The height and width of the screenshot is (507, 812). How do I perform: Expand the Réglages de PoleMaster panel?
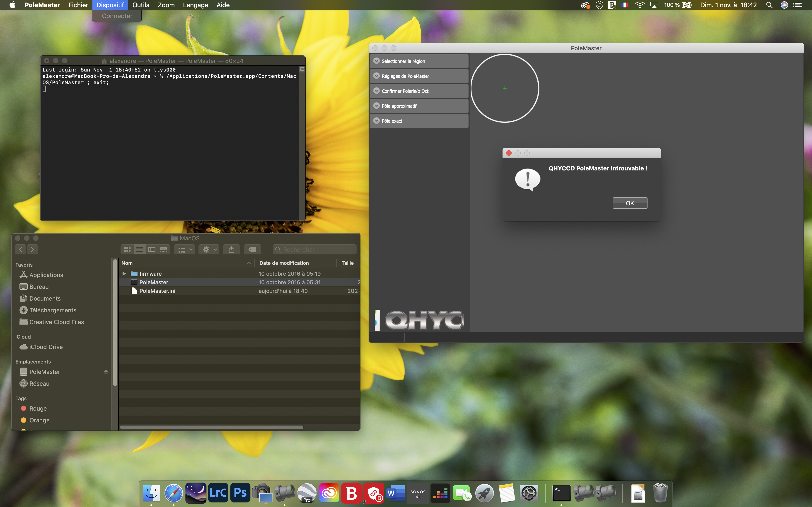coord(377,76)
